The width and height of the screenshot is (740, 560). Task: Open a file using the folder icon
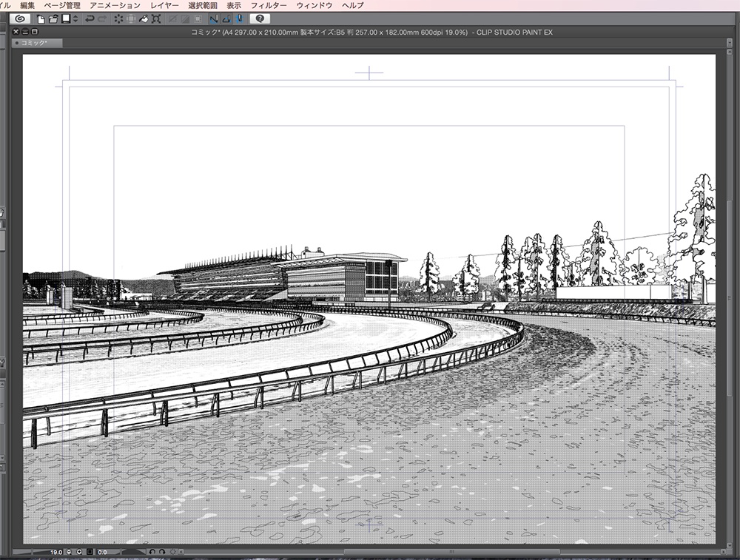coord(52,20)
